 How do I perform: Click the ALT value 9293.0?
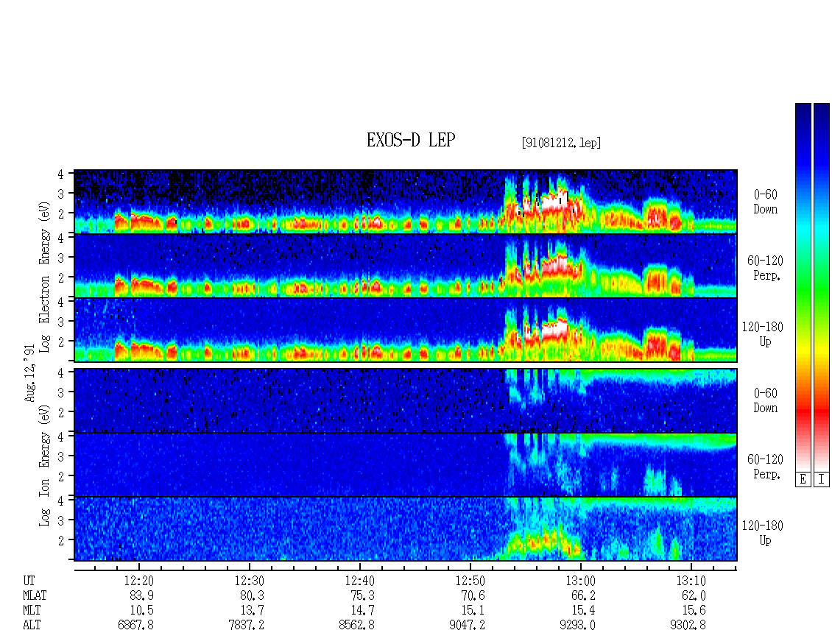click(x=577, y=626)
